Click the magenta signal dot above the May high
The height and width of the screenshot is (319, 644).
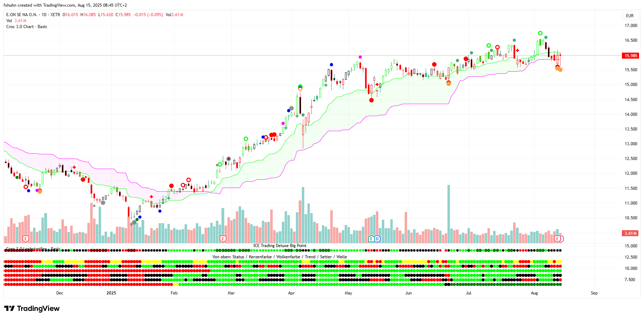click(x=360, y=57)
